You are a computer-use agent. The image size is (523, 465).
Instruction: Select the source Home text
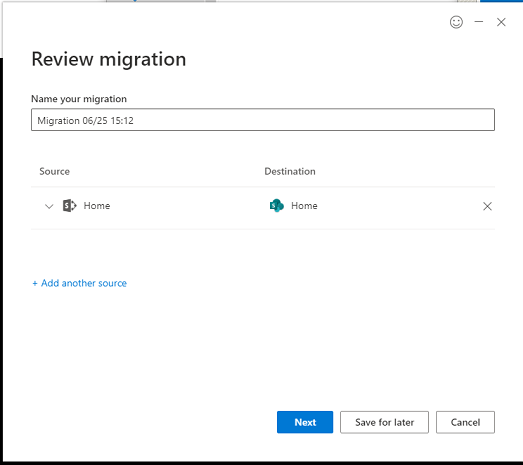click(x=97, y=206)
